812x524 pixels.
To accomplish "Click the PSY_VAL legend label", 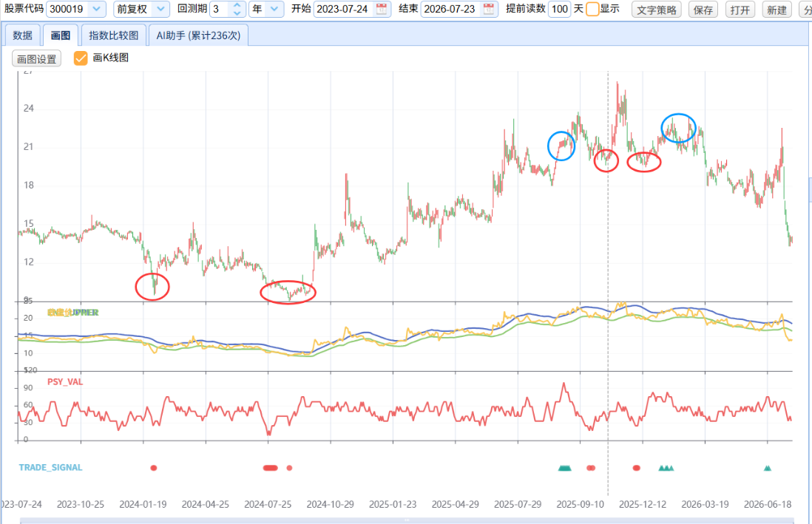I will pyautogui.click(x=65, y=382).
